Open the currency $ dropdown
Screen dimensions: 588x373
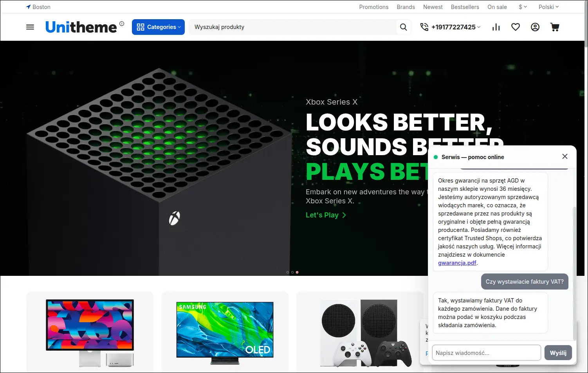523,7
